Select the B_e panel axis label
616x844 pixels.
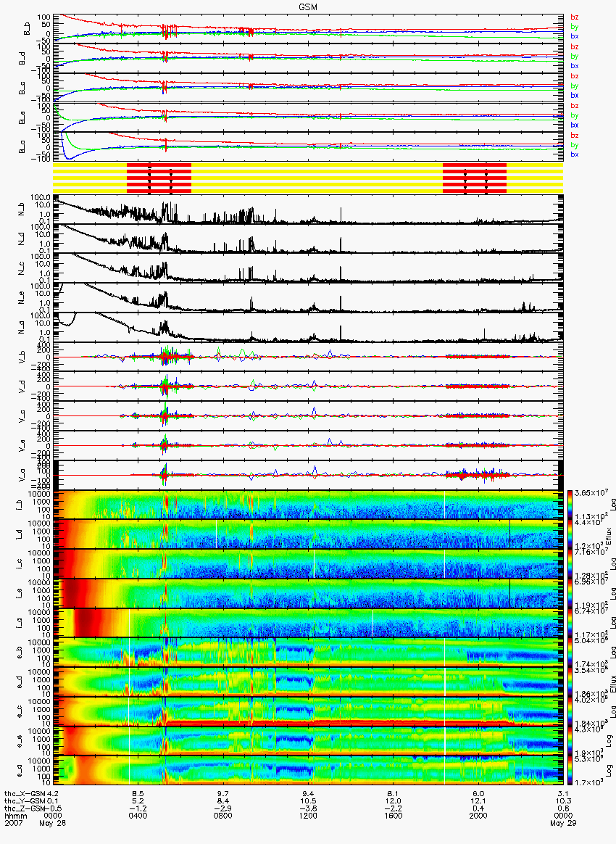(x=22, y=118)
